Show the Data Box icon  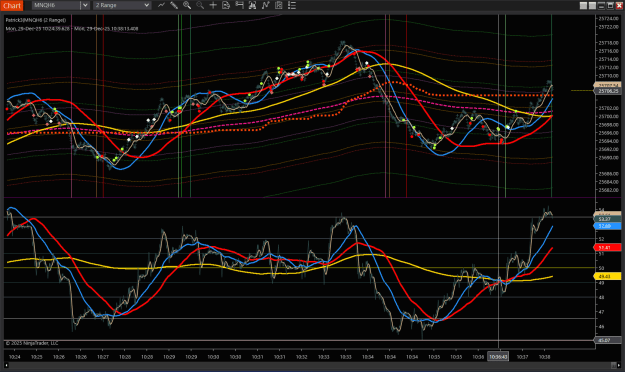pos(226,5)
